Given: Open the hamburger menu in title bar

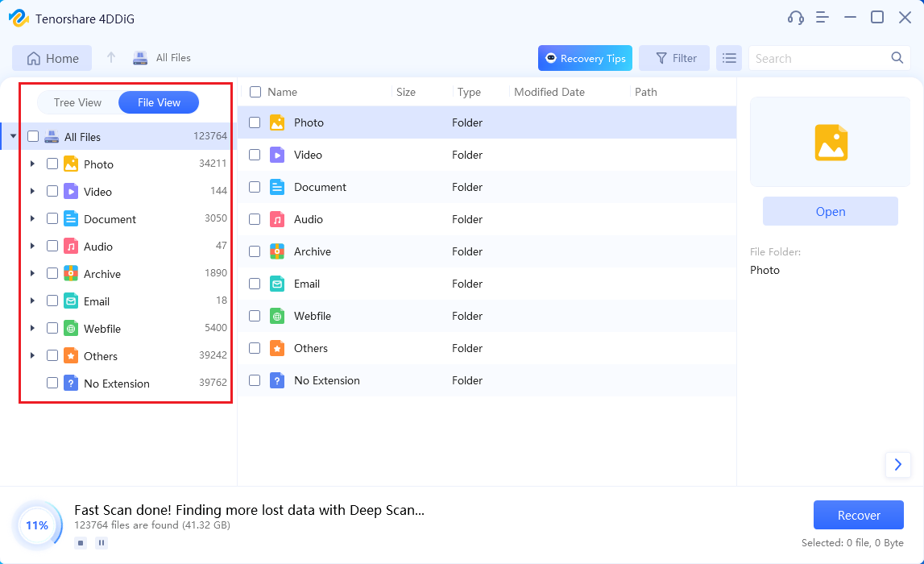Looking at the screenshot, I should [822, 17].
